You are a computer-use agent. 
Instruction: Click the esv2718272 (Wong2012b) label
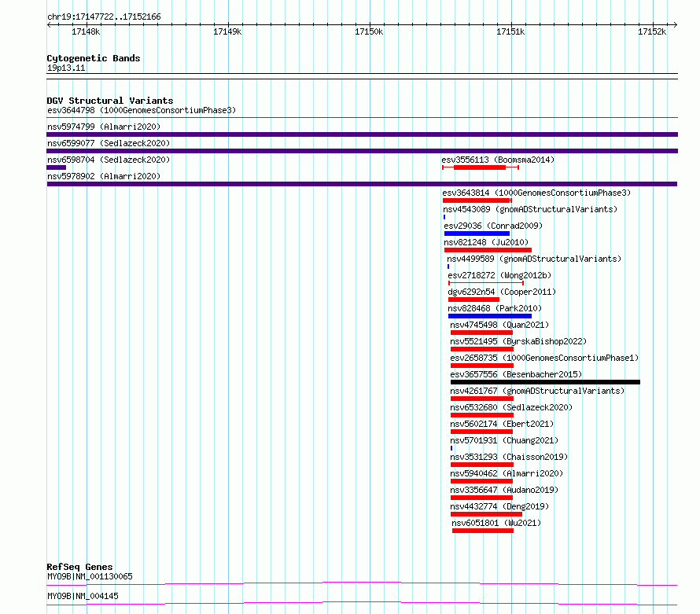point(499,275)
